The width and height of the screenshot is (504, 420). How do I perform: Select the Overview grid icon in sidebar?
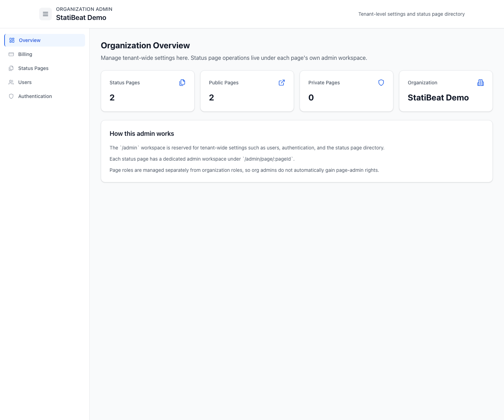click(x=12, y=40)
